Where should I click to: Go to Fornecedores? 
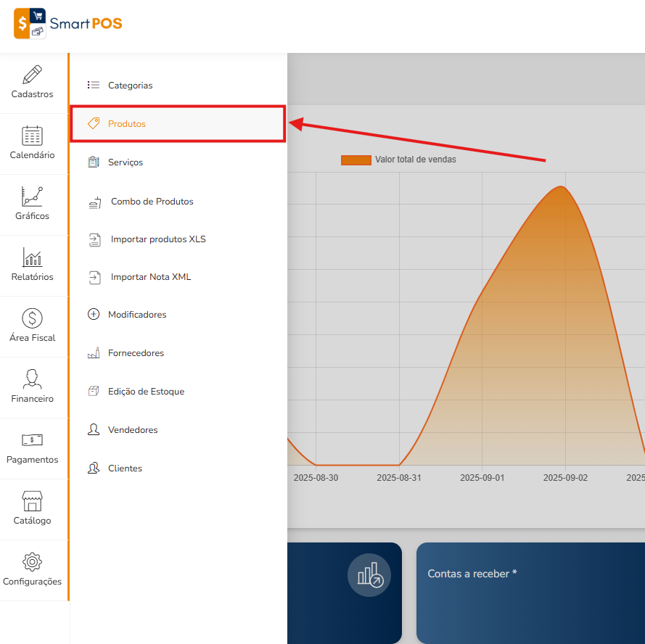[x=178, y=353]
